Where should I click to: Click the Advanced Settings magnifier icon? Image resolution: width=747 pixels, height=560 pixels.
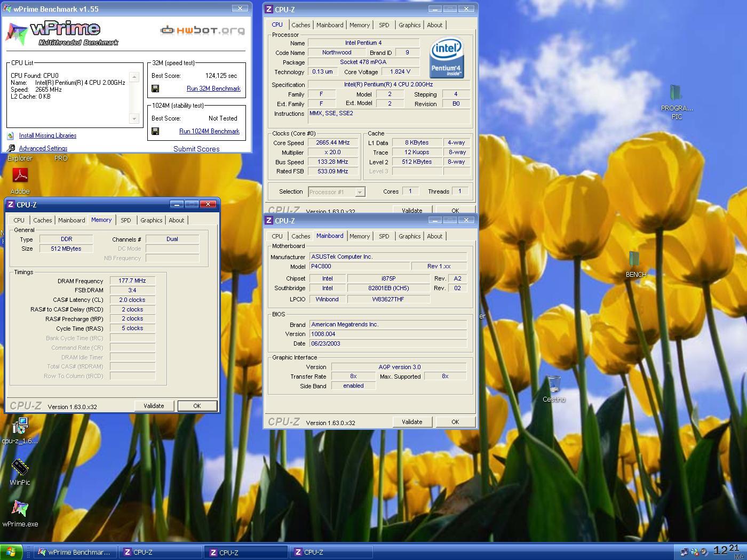coord(11,148)
